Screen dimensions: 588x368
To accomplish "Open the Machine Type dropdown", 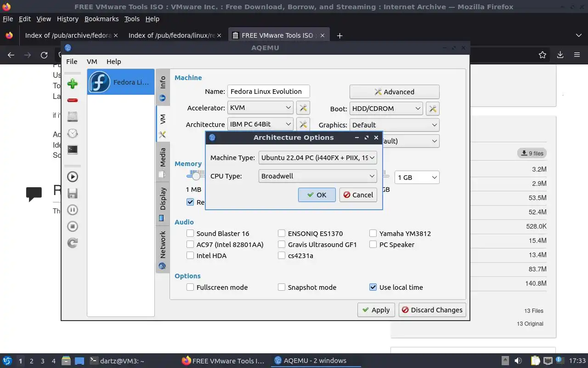I will click(317, 157).
